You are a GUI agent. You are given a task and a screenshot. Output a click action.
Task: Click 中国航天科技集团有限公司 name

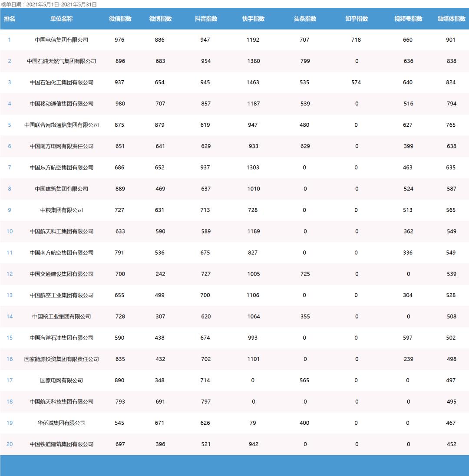tap(61, 402)
